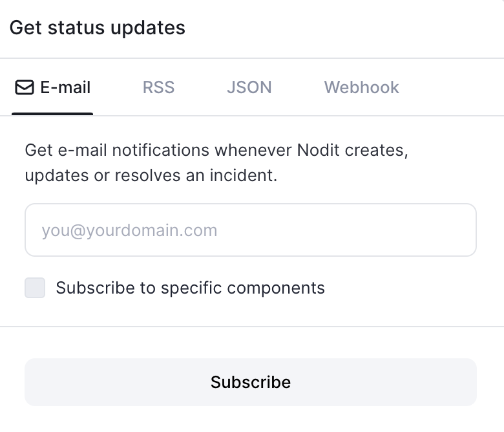The width and height of the screenshot is (504, 432).
Task: Open the JSON tab
Action: click(x=249, y=87)
